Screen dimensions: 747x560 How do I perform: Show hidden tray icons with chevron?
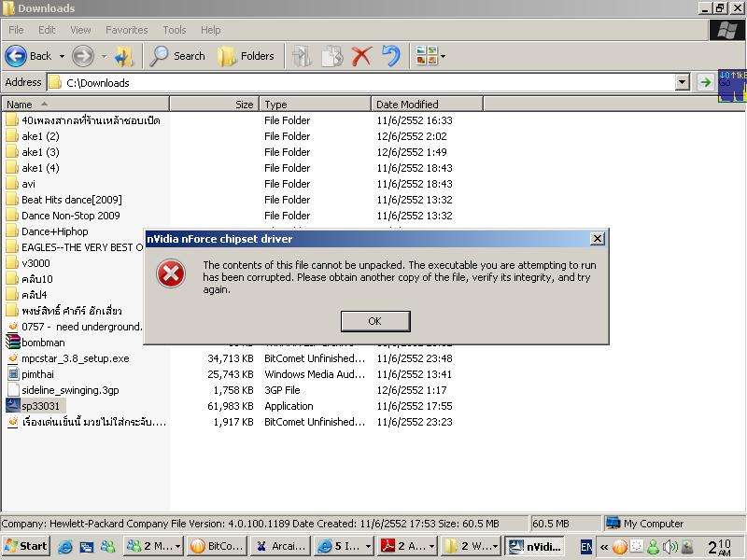coord(603,547)
